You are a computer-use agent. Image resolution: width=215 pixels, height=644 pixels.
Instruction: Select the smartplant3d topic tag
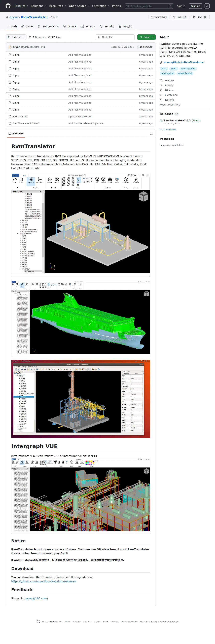(185, 74)
